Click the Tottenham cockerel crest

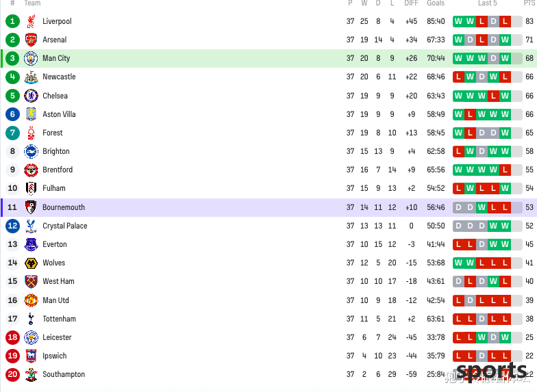32,319
